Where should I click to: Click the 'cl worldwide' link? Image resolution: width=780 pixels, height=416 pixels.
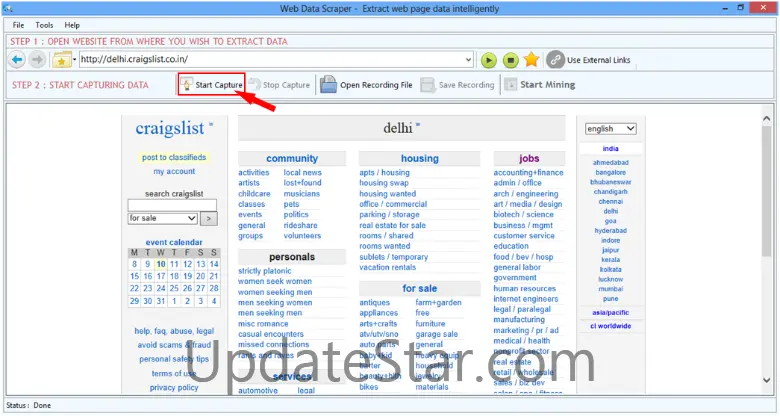tap(610, 326)
